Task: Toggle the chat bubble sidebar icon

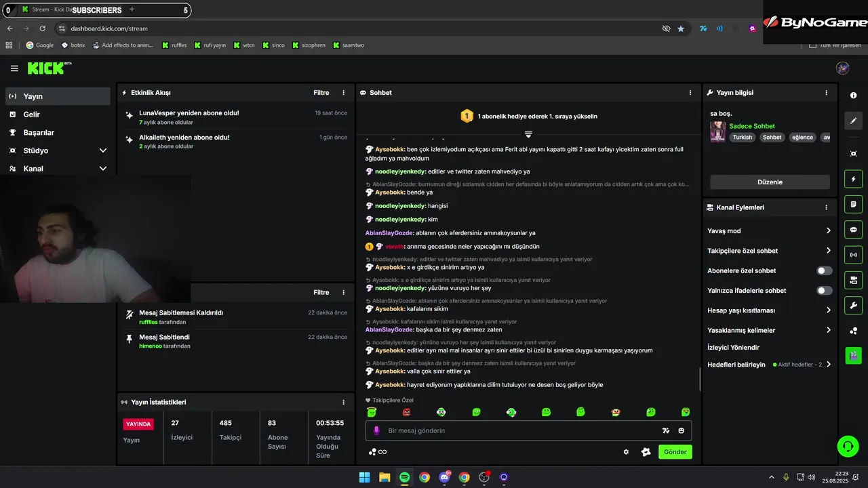Action: 853,229
